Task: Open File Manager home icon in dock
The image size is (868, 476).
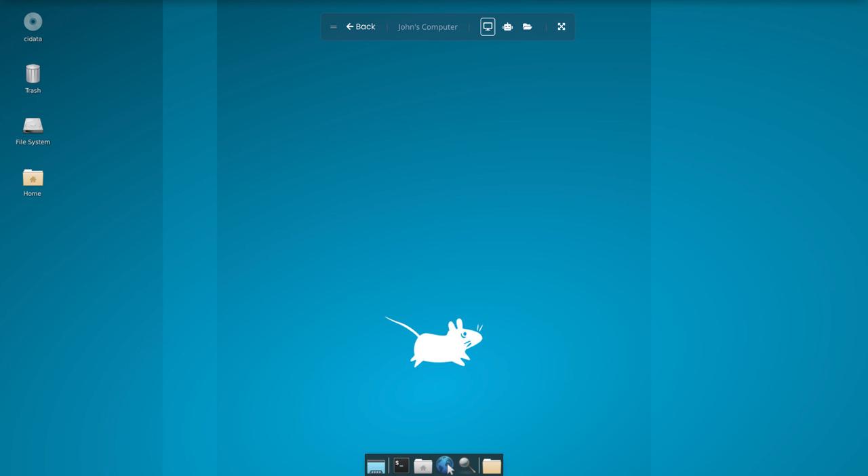Action: 422,466
